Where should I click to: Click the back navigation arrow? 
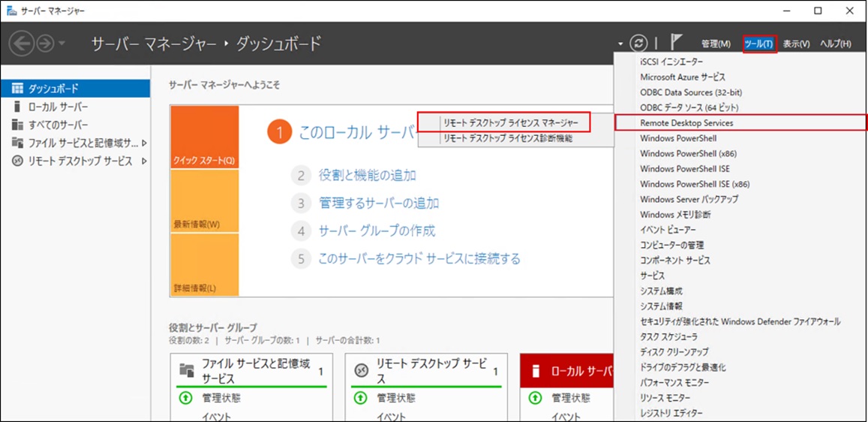click(22, 44)
